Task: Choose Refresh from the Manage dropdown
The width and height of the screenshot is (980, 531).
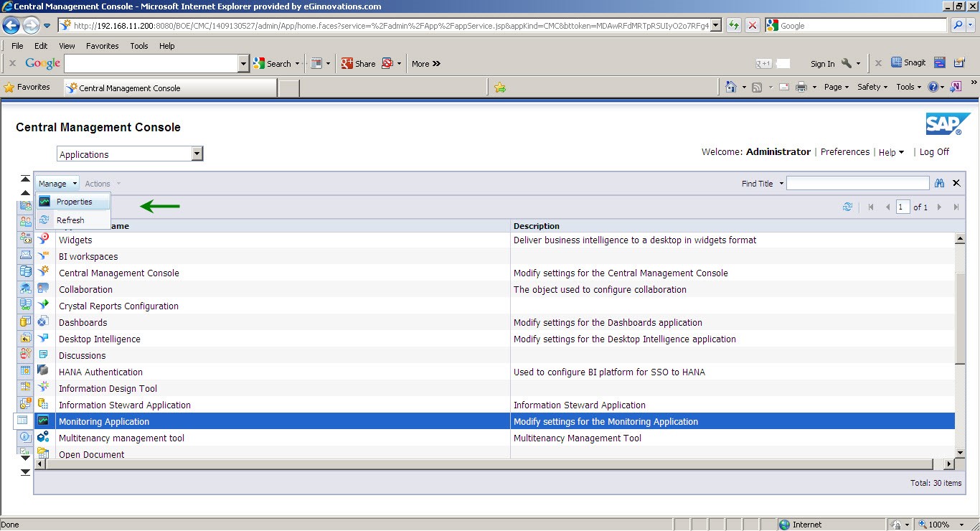Action: click(73, 220)
